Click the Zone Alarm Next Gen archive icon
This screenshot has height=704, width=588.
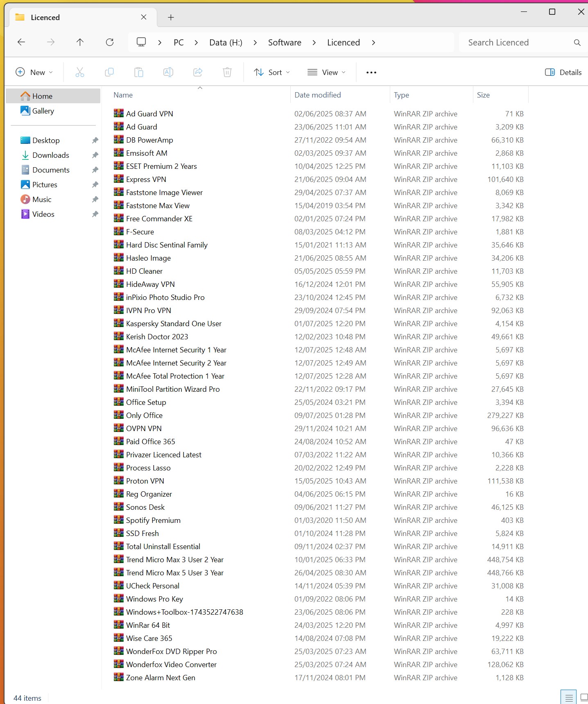(x=119, y=677)
